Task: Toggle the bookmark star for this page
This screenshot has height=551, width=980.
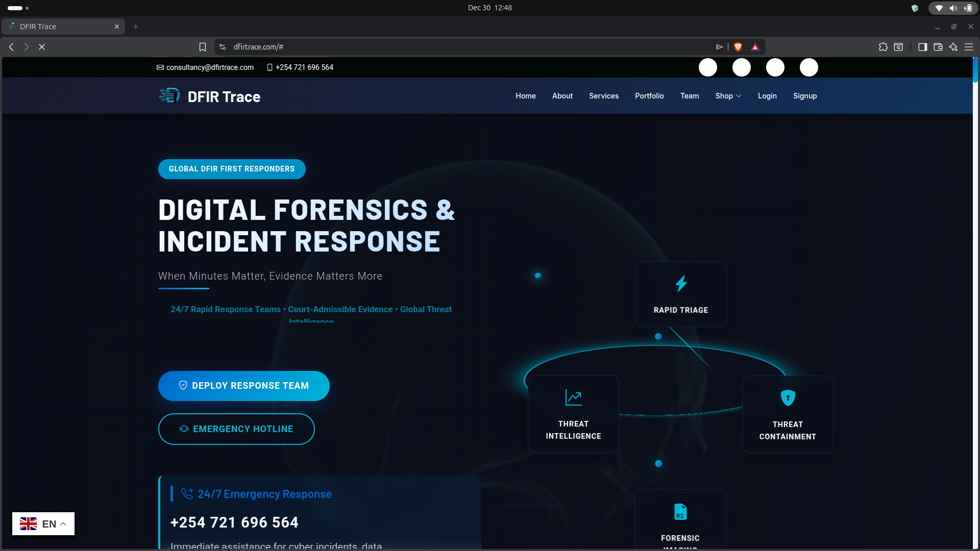Action: coord(203,46)
